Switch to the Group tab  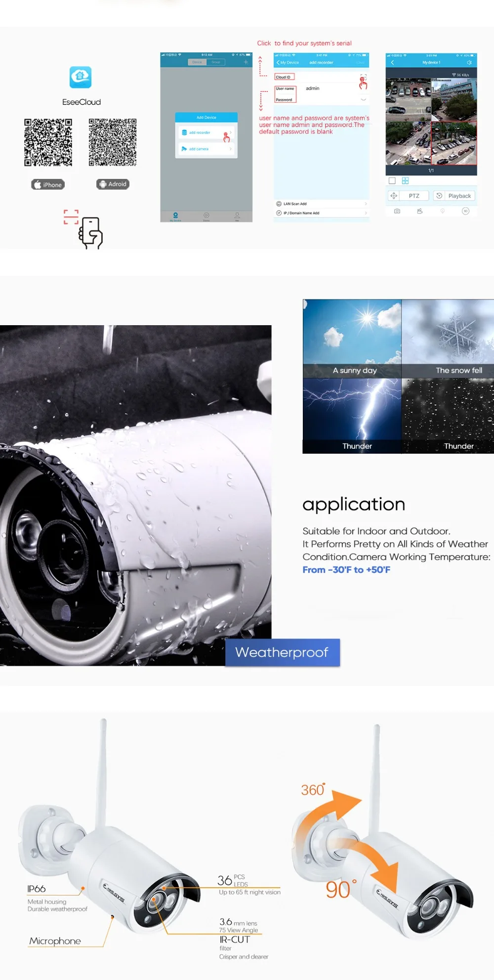point(216,62)
